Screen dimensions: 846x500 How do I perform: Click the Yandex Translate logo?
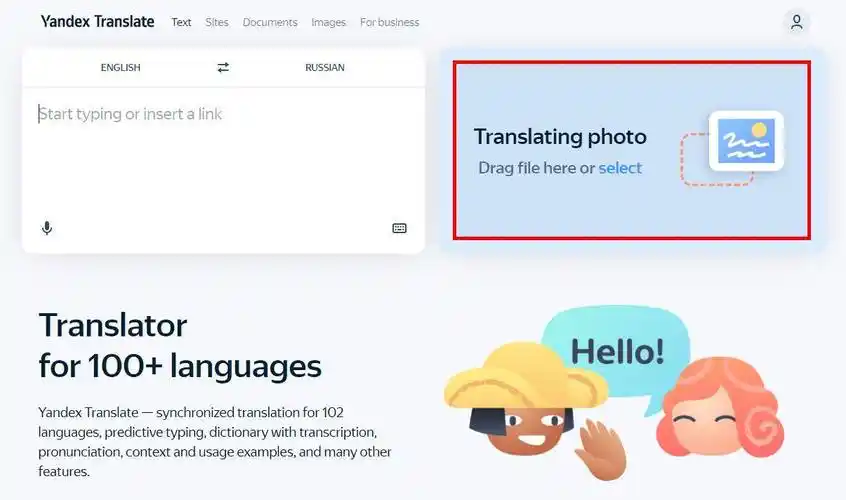[98, 22]
